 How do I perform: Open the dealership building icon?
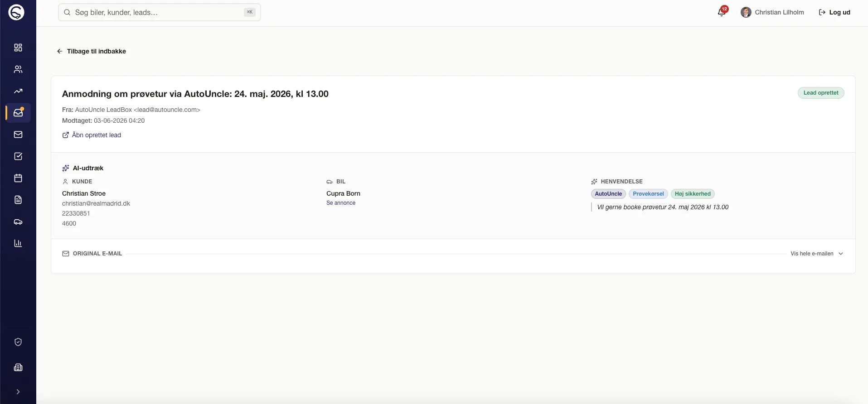18,367
